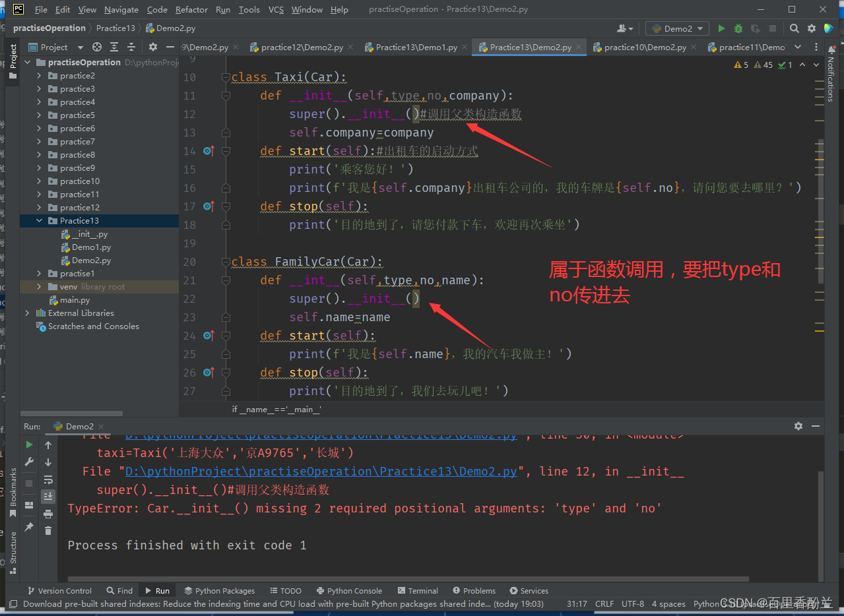Click the 4 spaces indent status entry
Viewport: 844px width, 616px height.
(x=668, y=603)
